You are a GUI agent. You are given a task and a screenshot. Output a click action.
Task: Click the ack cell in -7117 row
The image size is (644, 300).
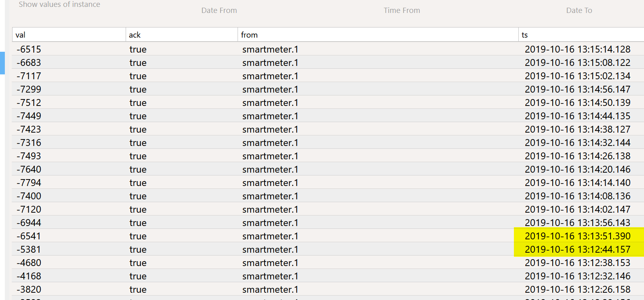tap(138, 76)
